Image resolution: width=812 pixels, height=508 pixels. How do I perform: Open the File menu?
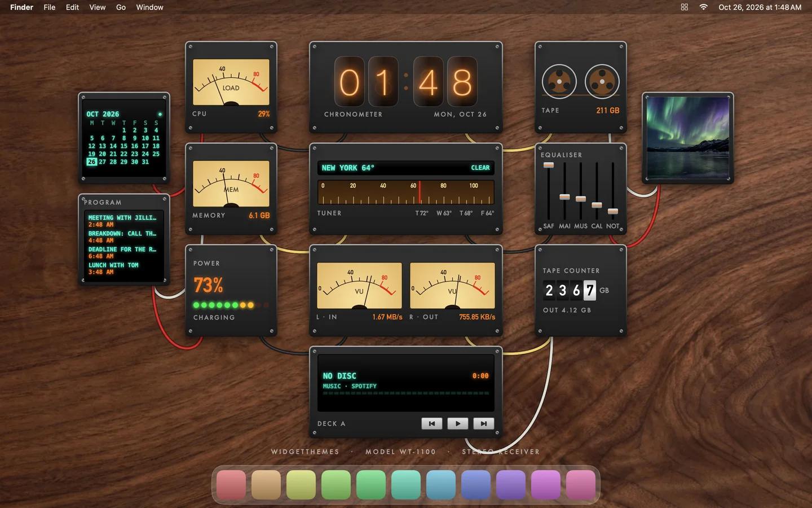(50, 7)
